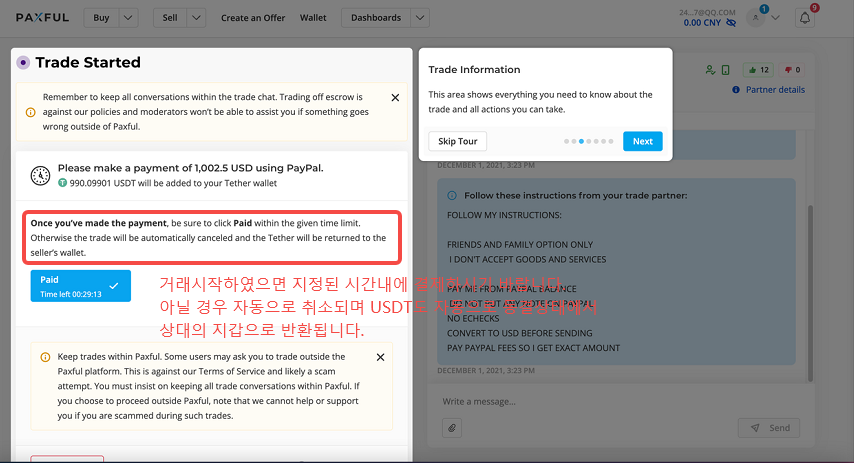Click the phone verified icon
The width and height of the screenshot is (854, 463).
(x=725, y=70)
